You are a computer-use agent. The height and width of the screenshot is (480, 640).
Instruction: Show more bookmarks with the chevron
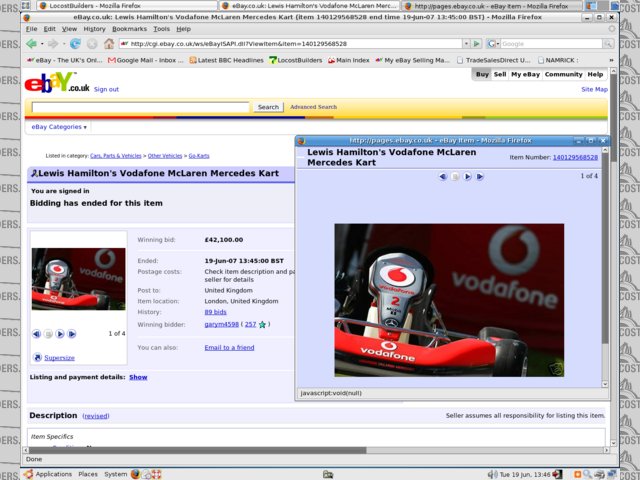pos(611,60)
